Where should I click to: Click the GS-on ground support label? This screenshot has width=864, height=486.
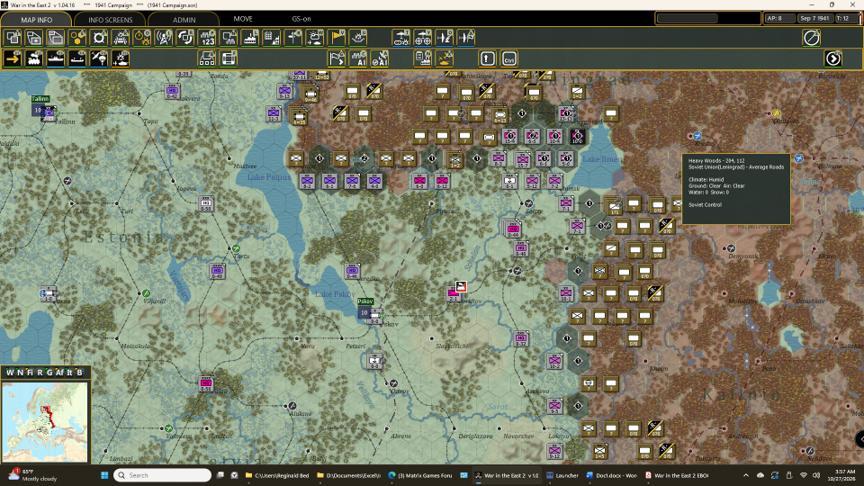(x=301, y=19)
